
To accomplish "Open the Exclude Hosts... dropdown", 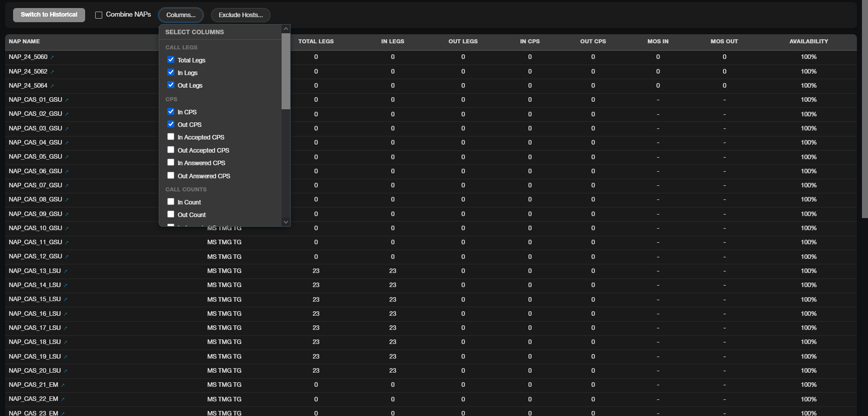I will click(x=241, y=15).
